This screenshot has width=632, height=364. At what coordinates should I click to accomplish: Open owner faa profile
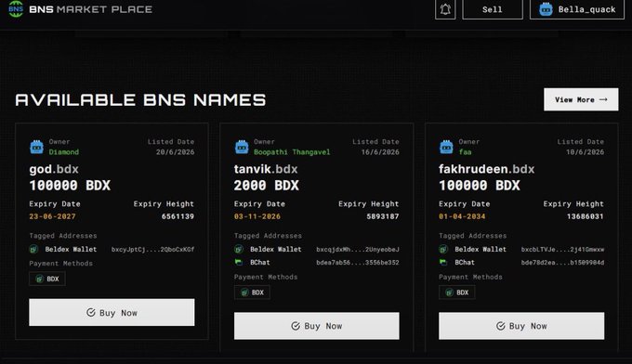click(x=465, y=151)
